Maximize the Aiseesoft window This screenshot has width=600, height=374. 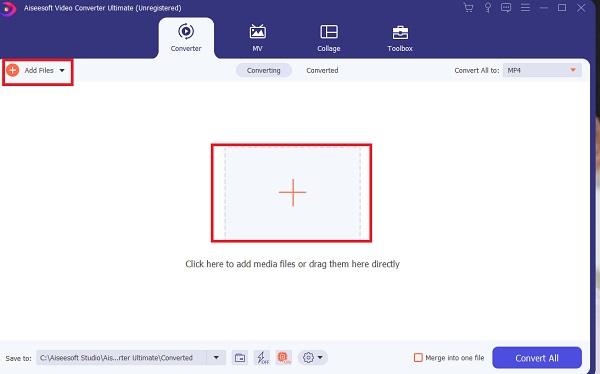562,8
